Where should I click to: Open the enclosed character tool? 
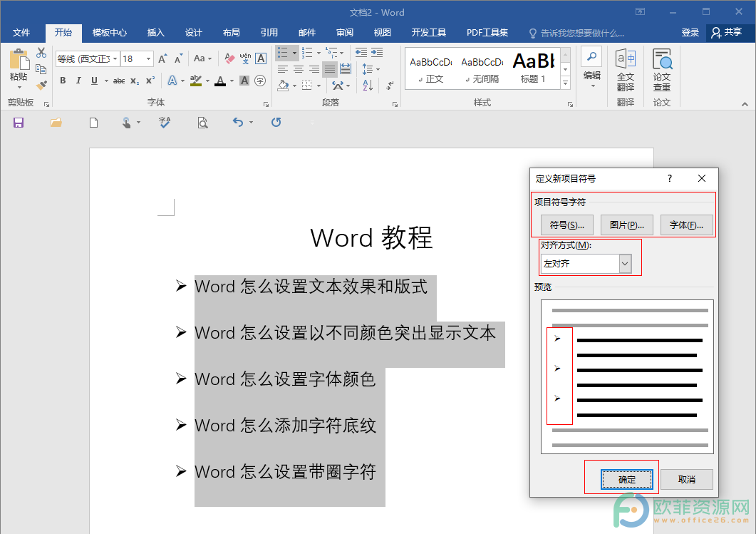click(x=260, y=81)
